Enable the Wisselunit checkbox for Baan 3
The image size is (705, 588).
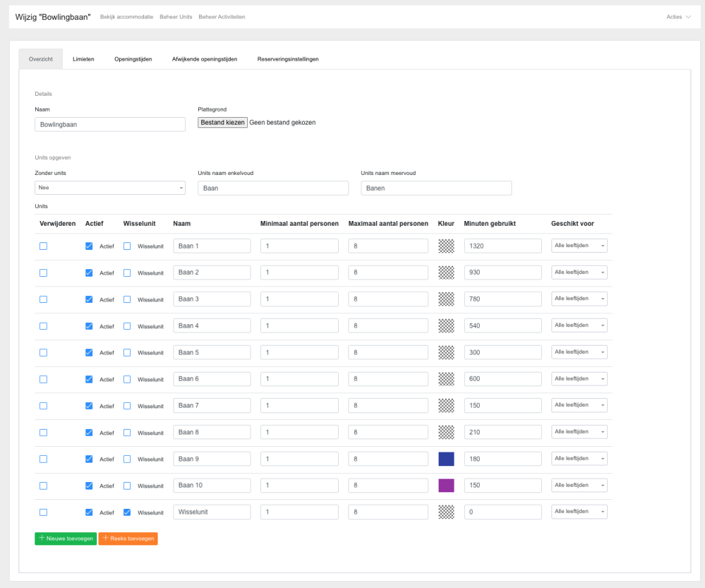(127, 300)
